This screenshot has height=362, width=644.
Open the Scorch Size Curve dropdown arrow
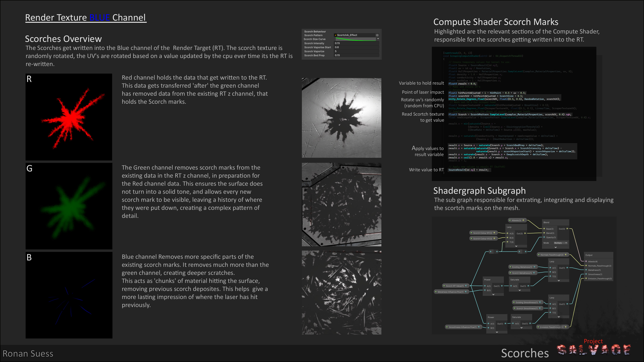(x=378, y=39)
